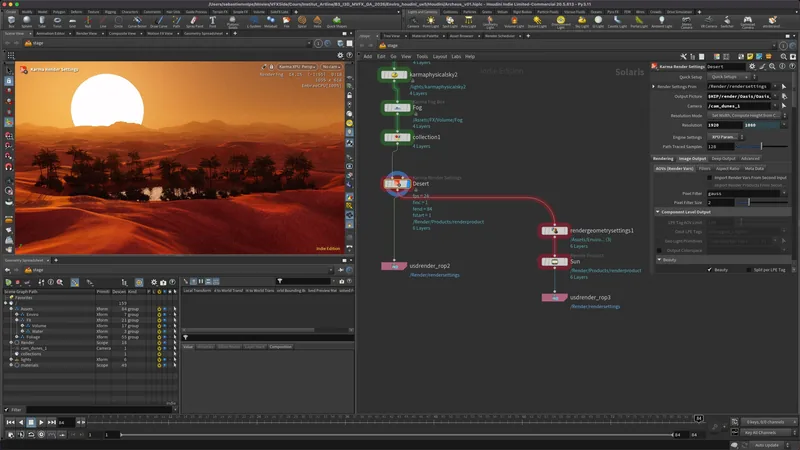The width and height of the screenshot is (800, 450).
Task: Click the resolution width field 1920
Action: (724, 125)
